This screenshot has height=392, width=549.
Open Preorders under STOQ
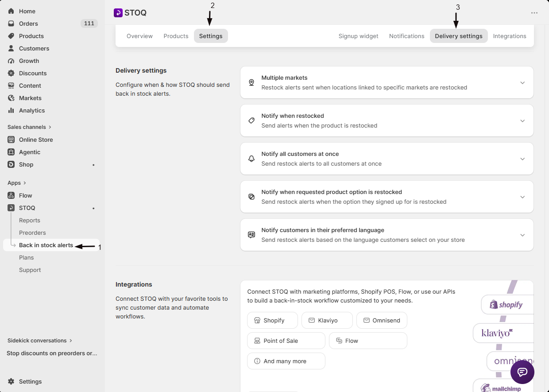click(32, 233)
